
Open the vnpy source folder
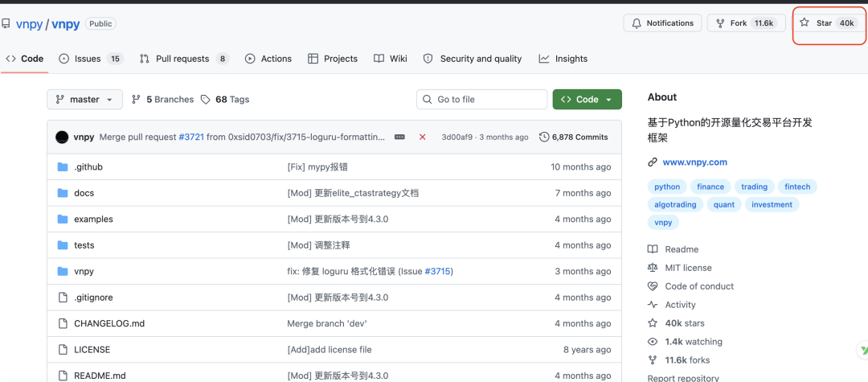pyautogui.click(x=84, y=271)
